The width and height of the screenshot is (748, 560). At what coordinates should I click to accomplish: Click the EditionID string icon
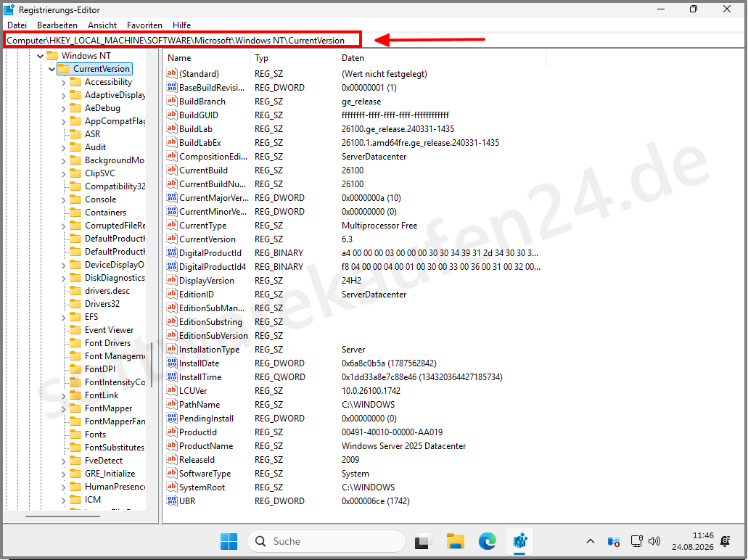172,295
